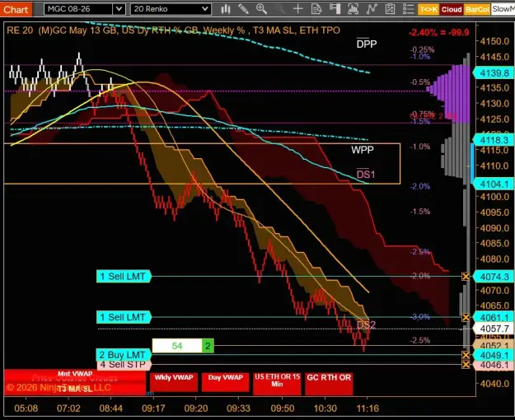Cancel the Sell LMT order at 4061.1
515x420 pixels.
466,317
